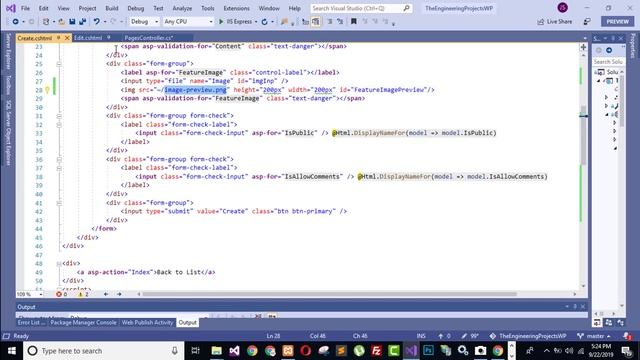Collapse the form-check div on line 31
This screenshot has width=640, height=360.
click(x=59, y=116)
